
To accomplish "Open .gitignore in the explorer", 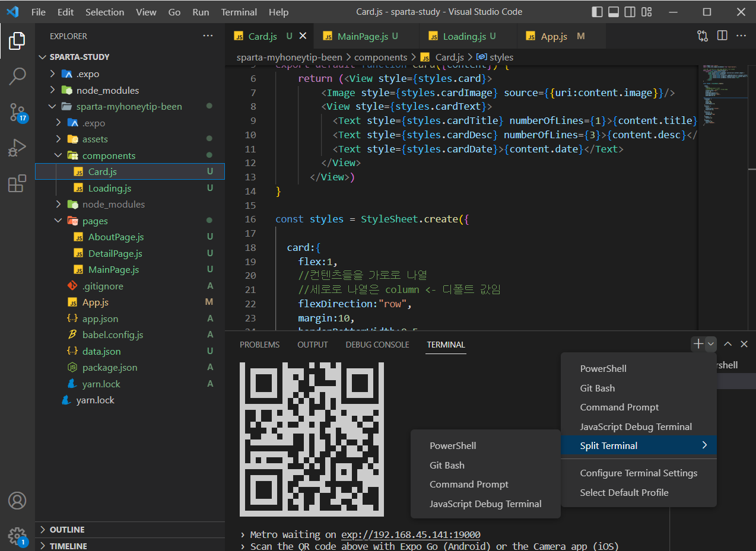I will click(130, 286).
